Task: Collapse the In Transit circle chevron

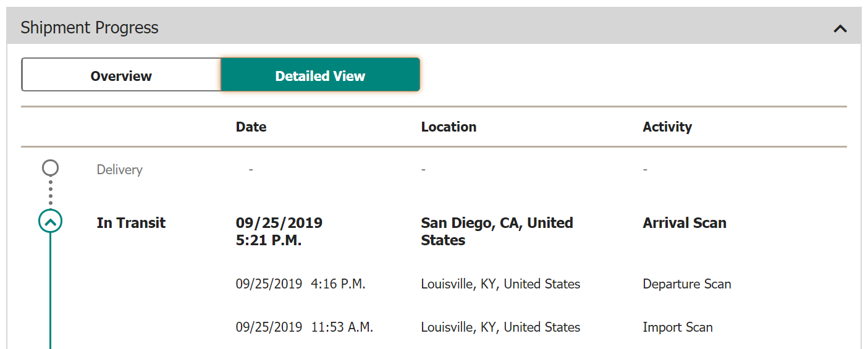Action: coord(51,221)
